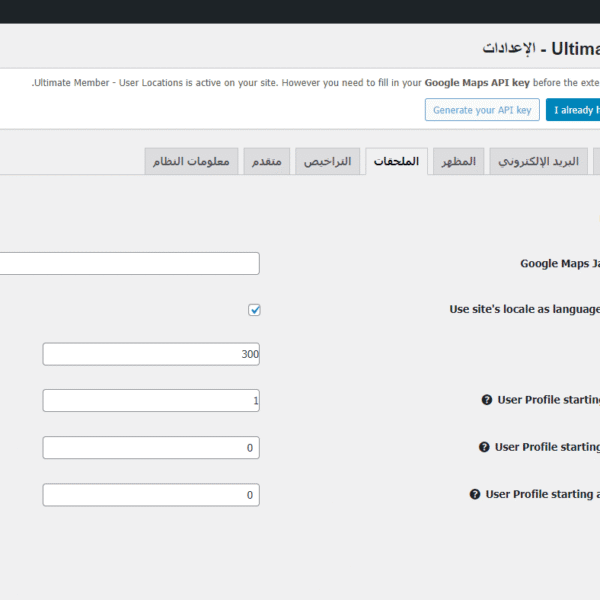Switch to the المظهر tab
600x600 pixels.
click(x=458, y=161)
